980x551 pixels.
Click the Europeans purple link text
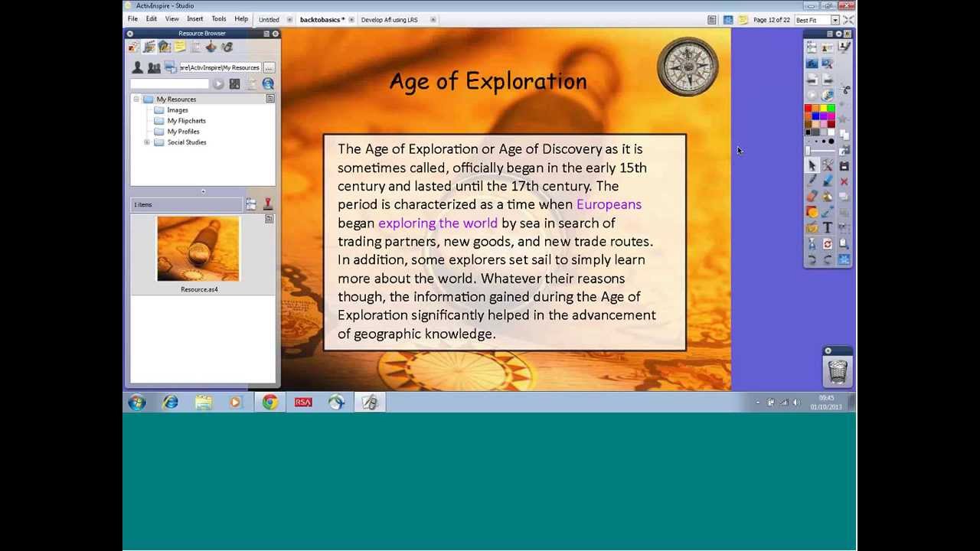[609, 204]
